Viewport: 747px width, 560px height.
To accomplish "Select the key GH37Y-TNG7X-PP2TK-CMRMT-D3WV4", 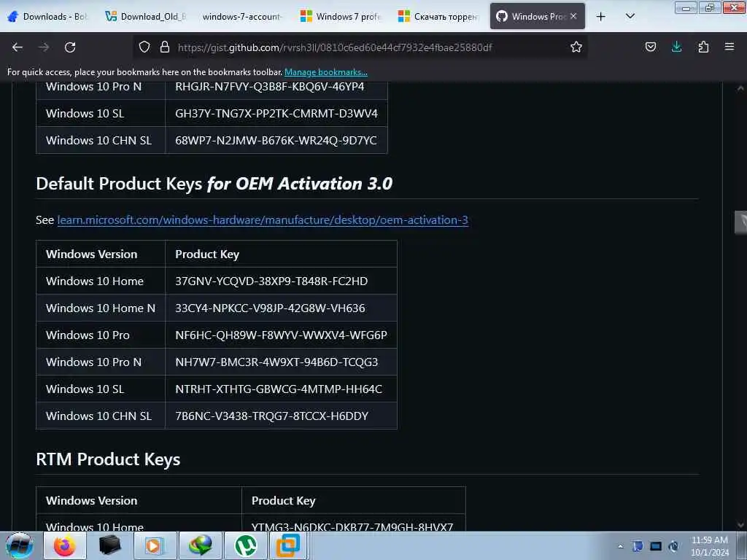I will click(x=276, y=113).
